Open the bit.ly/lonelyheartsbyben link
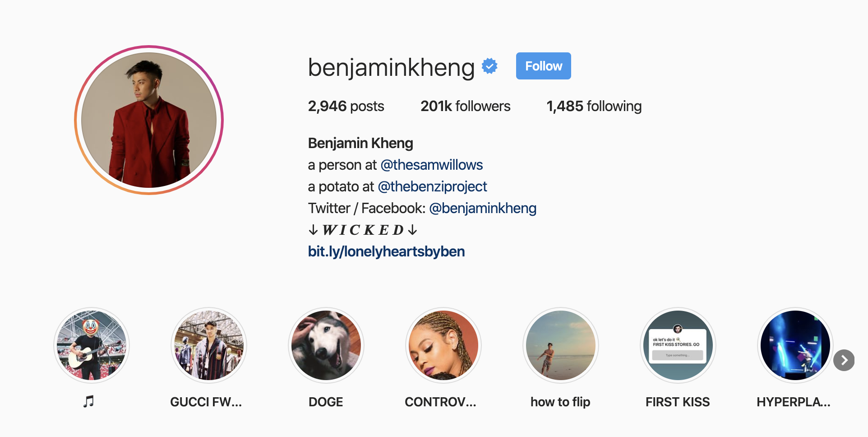 click(386, 251)
